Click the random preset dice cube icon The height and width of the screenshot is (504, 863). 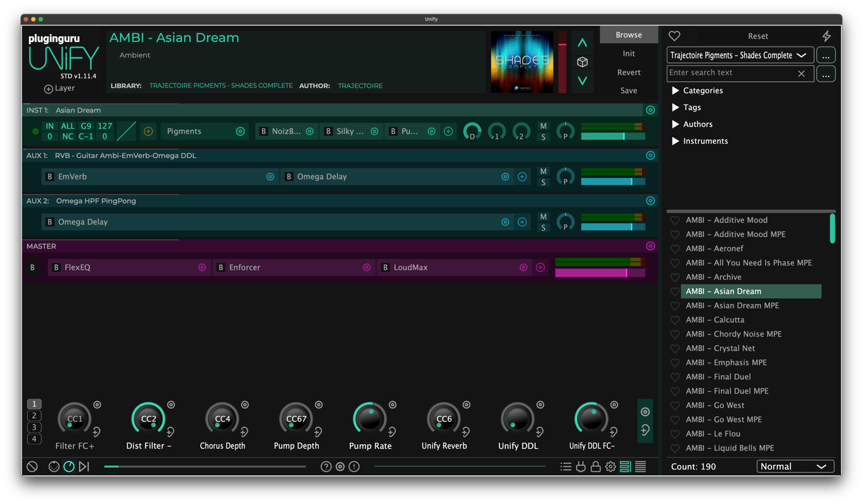tap(582, 62)
